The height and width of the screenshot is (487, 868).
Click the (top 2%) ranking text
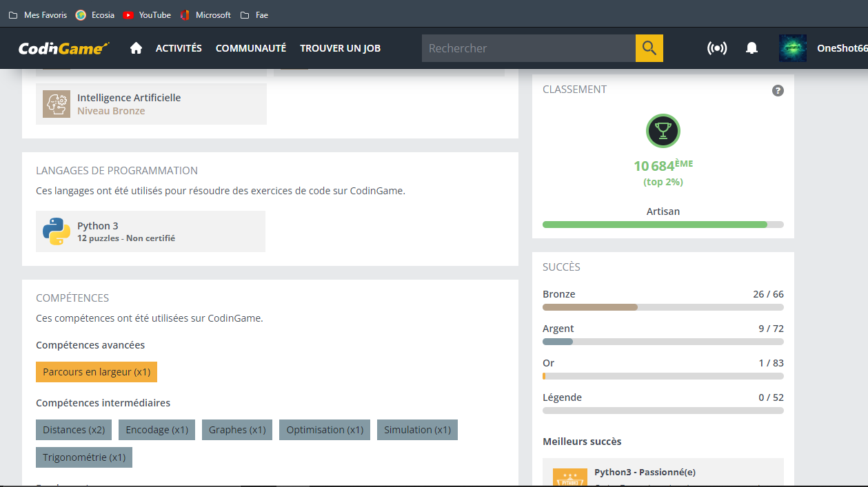point(663,182)
